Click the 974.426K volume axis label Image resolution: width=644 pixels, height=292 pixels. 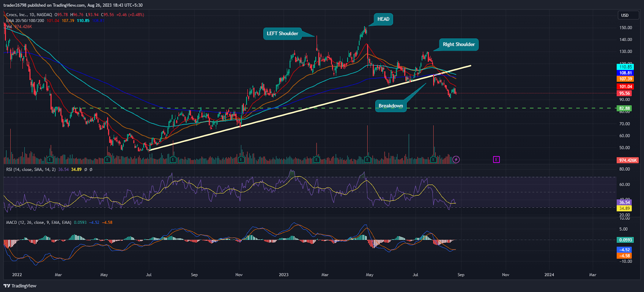coord(628,160)
